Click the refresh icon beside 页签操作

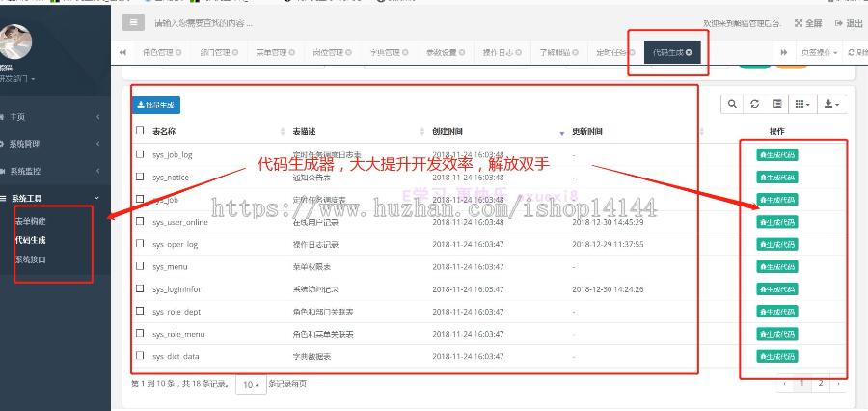click(x=852, y=53)
